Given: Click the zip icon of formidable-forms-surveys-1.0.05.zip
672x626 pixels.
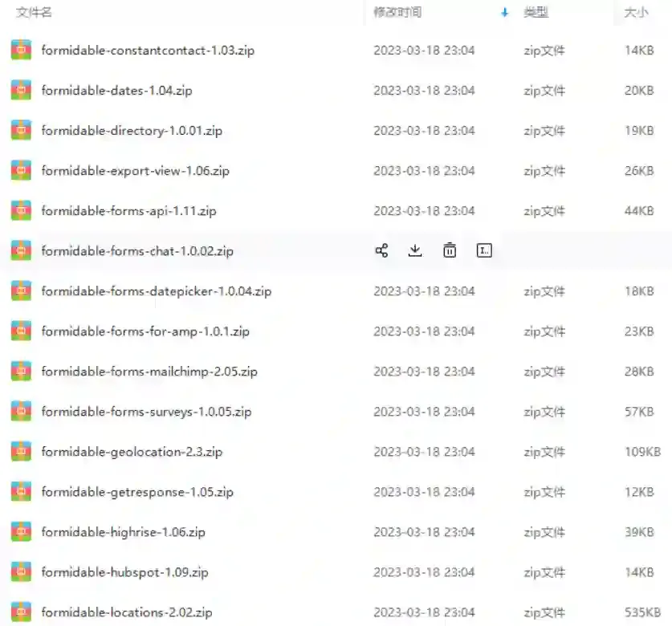Looking at the screenshot, I should (x=21, y=412).
